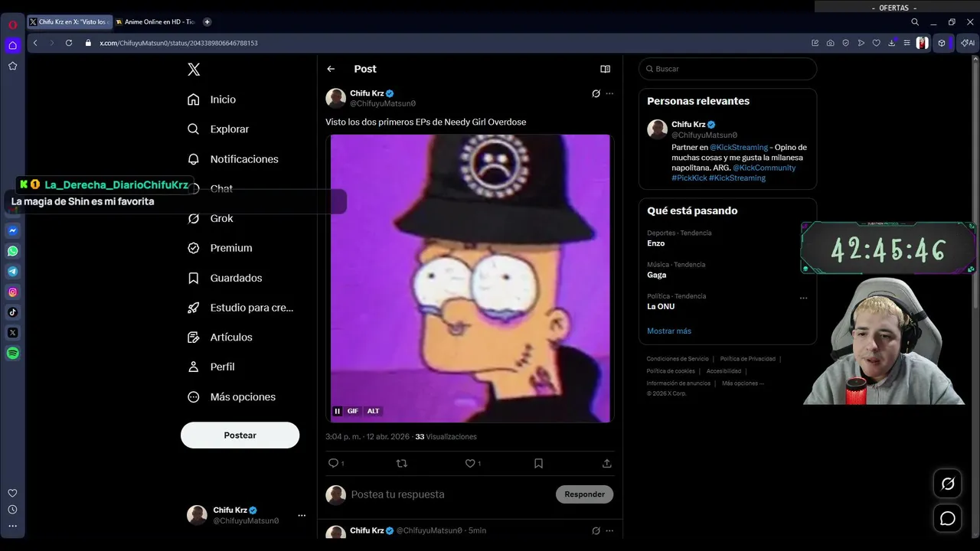
Task: Open @KickCommunity mention link
Action: [x=764, y=168]
